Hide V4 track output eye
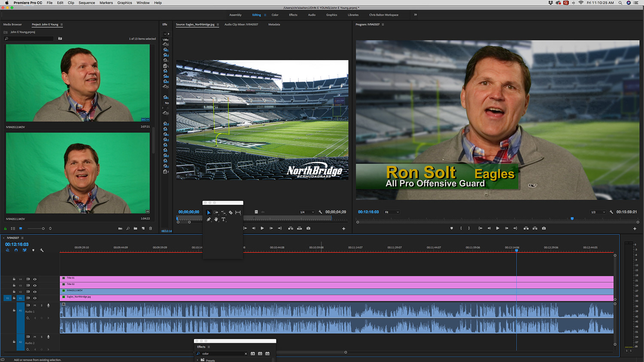This screenshot has height=362, width=644. pyautogui.click(x=35, y=279)
